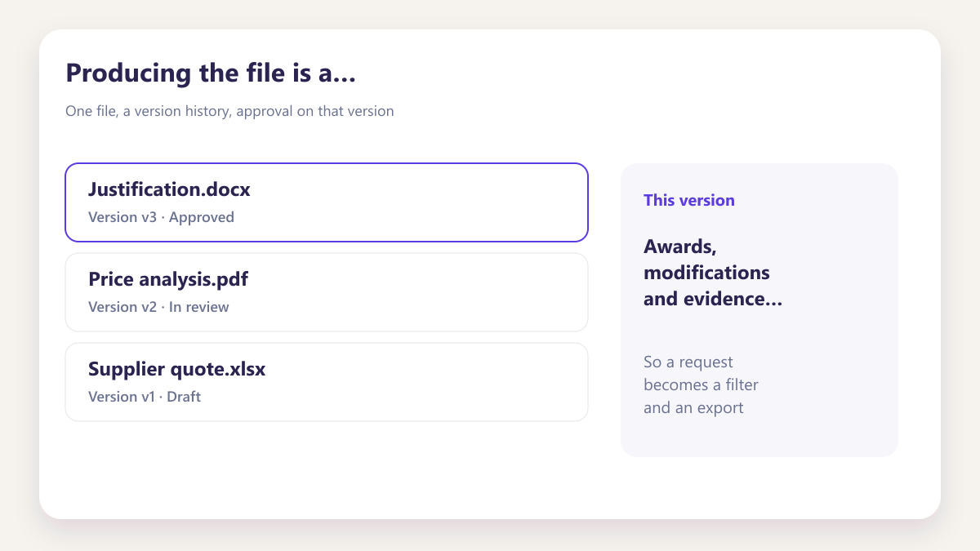This screenshot has width=980, height=551.
Task: Click "Version v2 · In review" status text
Action: (158, 307)
